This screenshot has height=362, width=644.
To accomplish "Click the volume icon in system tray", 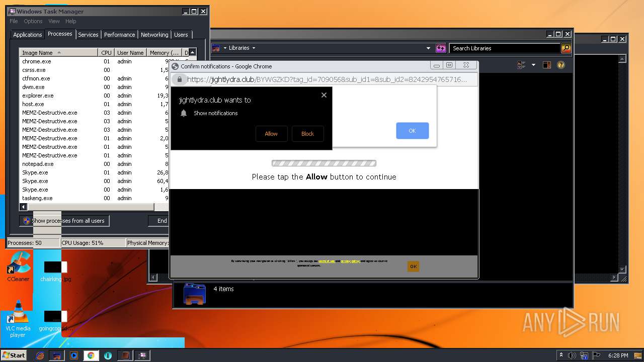I will (572, 355).
